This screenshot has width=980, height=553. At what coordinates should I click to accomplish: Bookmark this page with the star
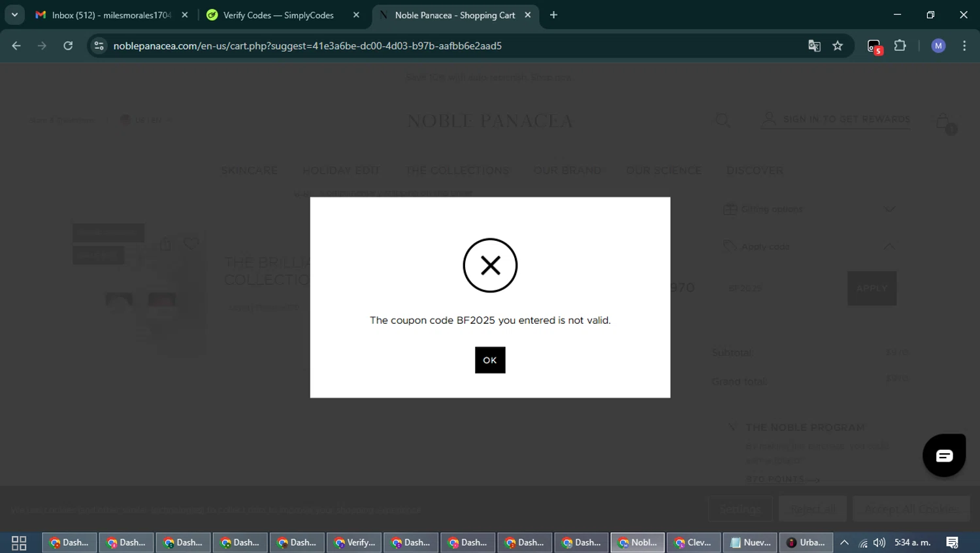pos(838,46)
